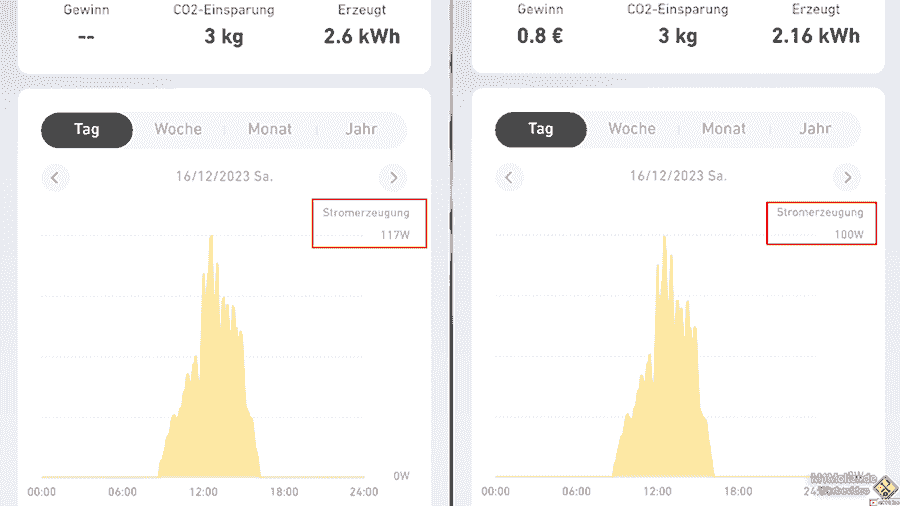Click the 0.8 € Gewinn value
The width and height of the screenshot is (900, 506).
(541, 36)
